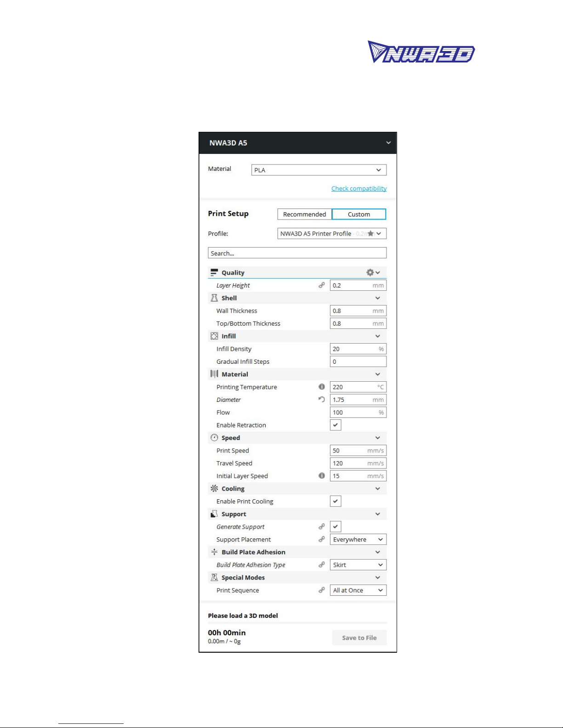Click the Wall Thickness value field
Image resolution: width=563 pixels, height=728 pixels.
coord(358,310)
